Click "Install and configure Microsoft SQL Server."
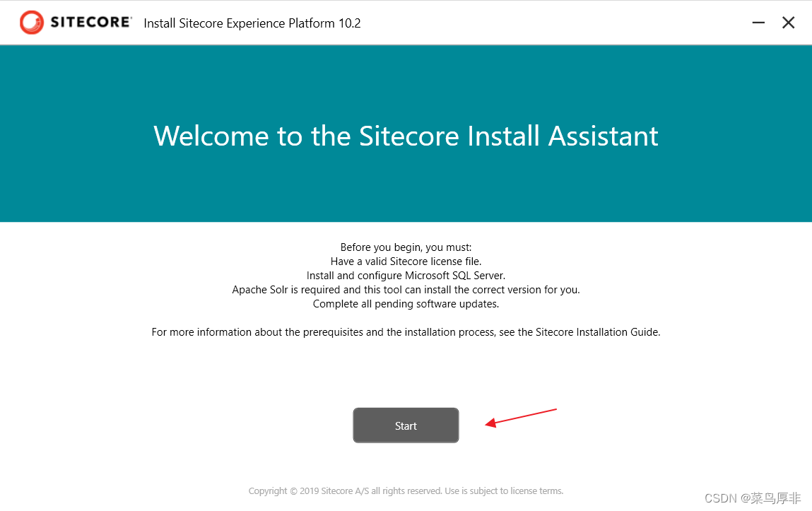Viewport: 812px width, 511px height. pyautogui.click(x=406, y=276)
